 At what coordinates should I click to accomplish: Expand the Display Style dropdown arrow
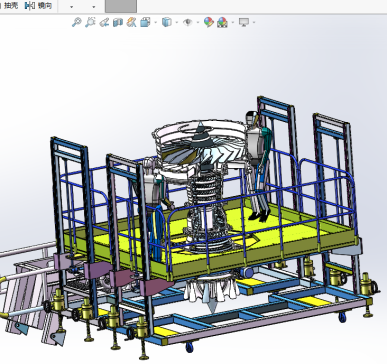177,23
